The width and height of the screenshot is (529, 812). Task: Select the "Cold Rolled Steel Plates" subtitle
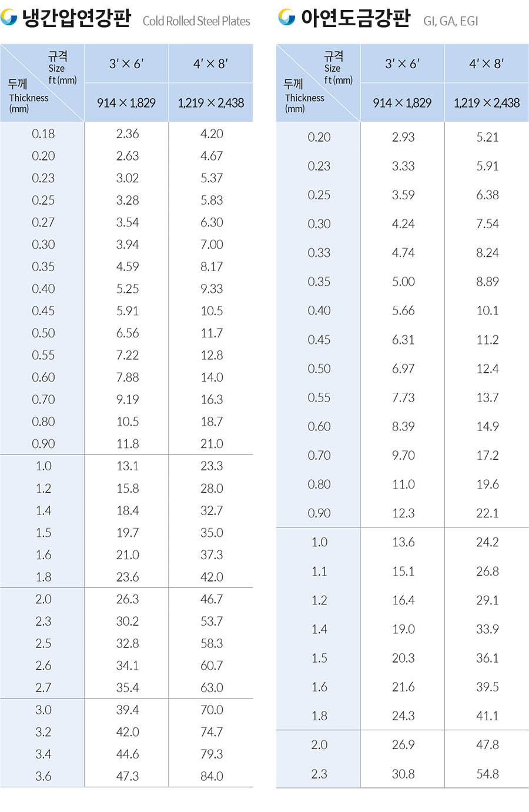pyautogui.click(x=196, y=21)
